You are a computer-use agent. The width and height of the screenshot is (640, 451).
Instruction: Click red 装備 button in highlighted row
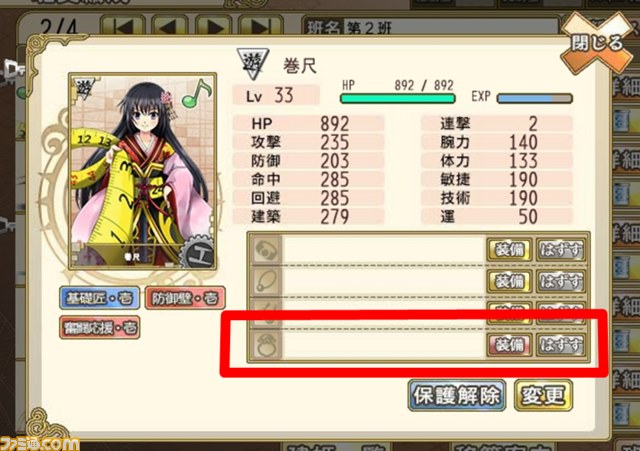(509, 345)
